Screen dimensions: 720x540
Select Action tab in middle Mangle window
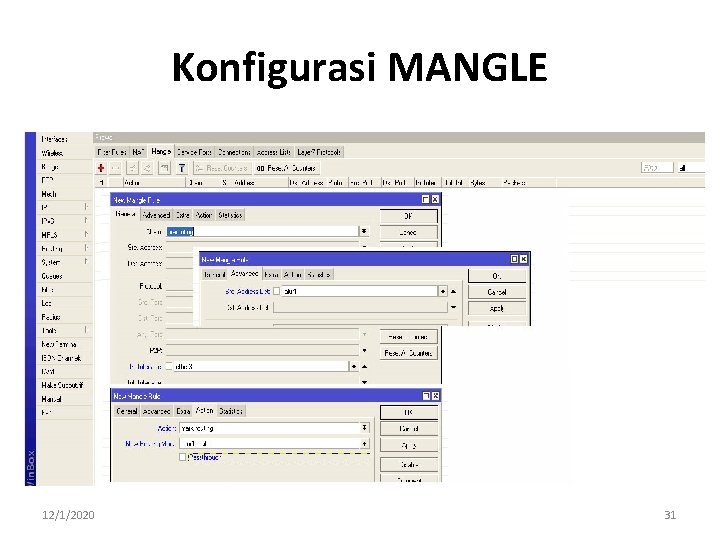click(x=292, y=275)
